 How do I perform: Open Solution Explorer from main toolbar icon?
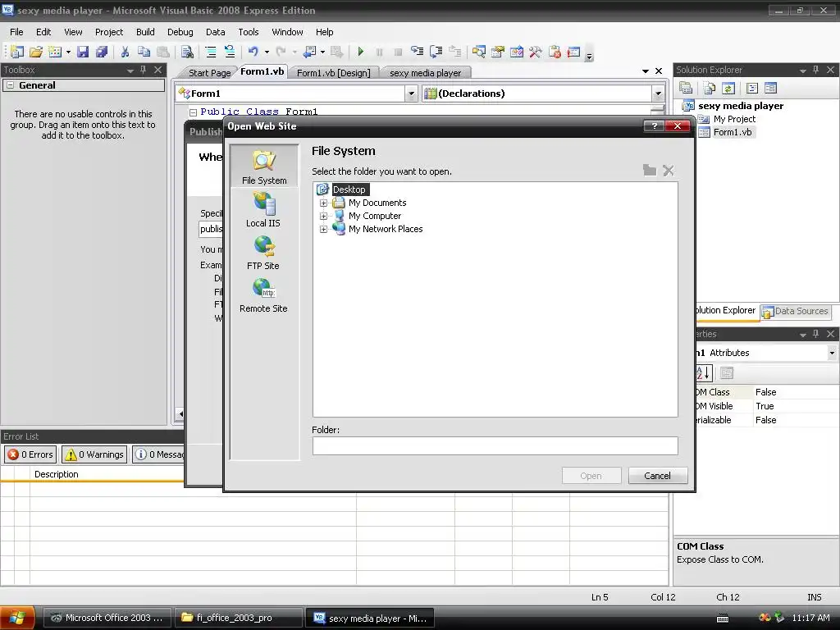(479, 52)
